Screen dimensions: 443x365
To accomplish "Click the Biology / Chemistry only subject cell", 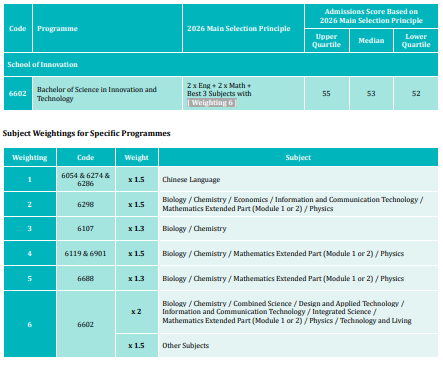I will tap(298, 228).
